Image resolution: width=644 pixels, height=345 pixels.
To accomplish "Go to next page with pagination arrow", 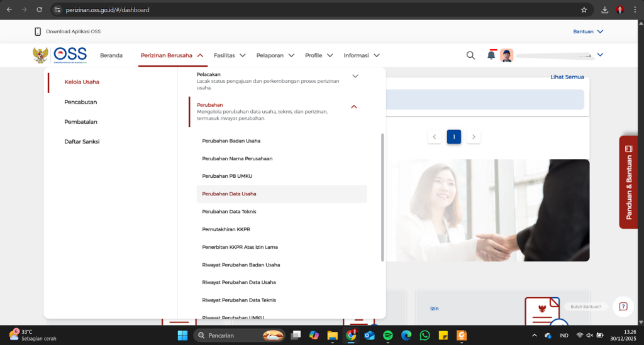I will (474, 137).
